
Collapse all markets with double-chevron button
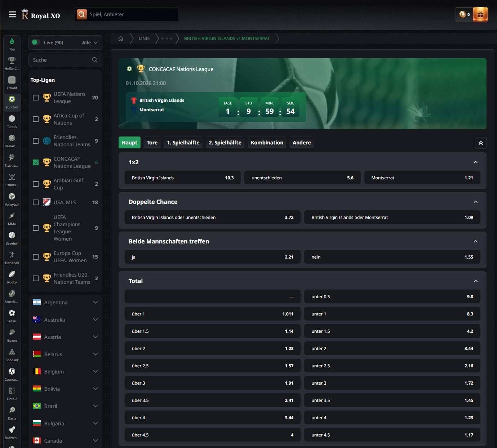(x=480, y=143)
